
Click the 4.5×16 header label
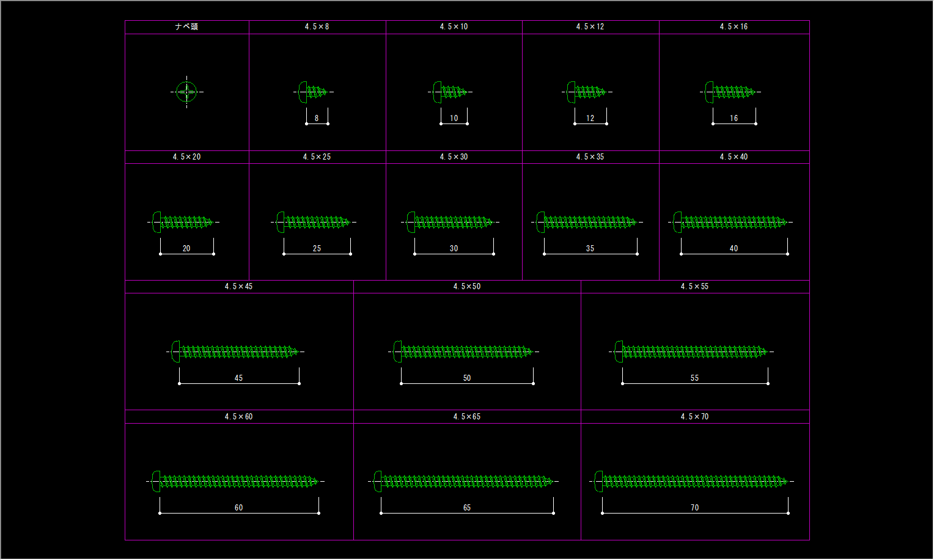(x=734, y=27)
